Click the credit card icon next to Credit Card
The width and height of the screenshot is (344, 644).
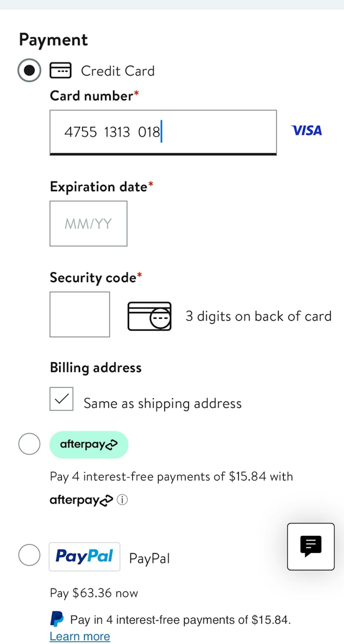tap(61, 70)
